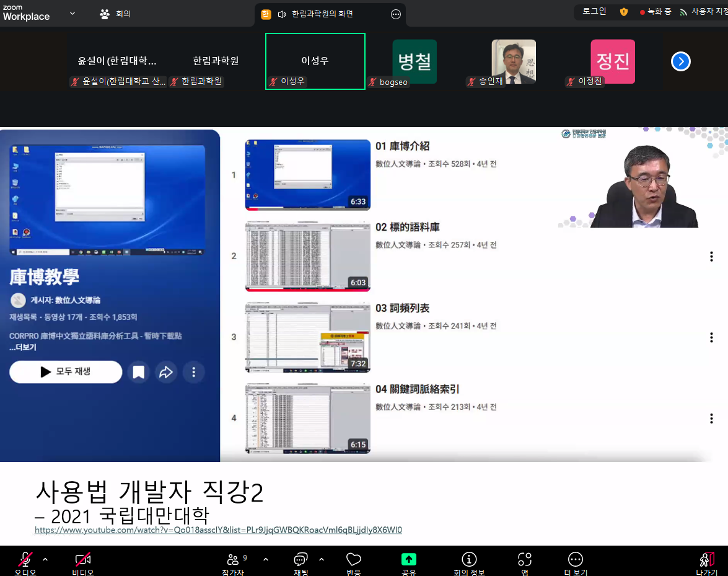This screenshot has width=728, height=576.
Task: Open 회의 정보 meeting info icon
Action: [x=469, y=560]
